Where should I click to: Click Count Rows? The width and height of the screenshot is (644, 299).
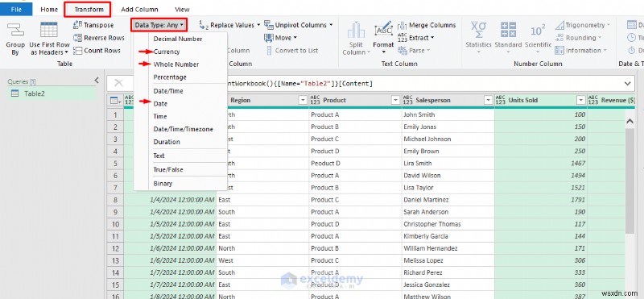point(97,51)
